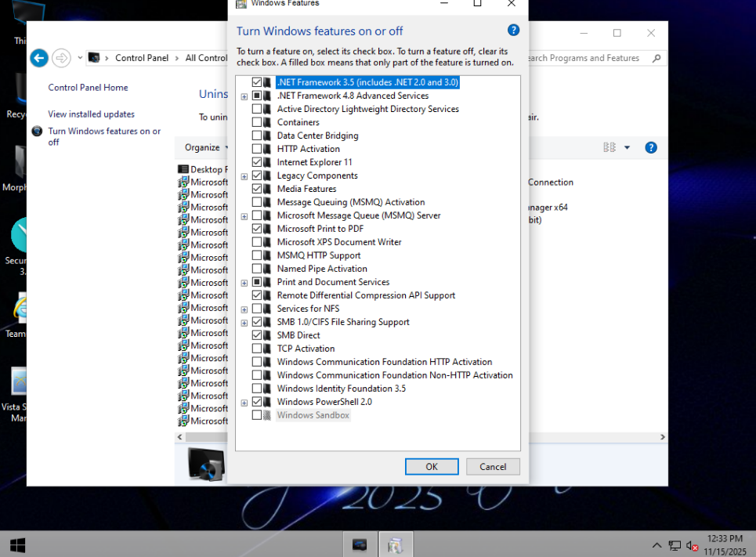Click OK in Windows Features

(432, 467)
